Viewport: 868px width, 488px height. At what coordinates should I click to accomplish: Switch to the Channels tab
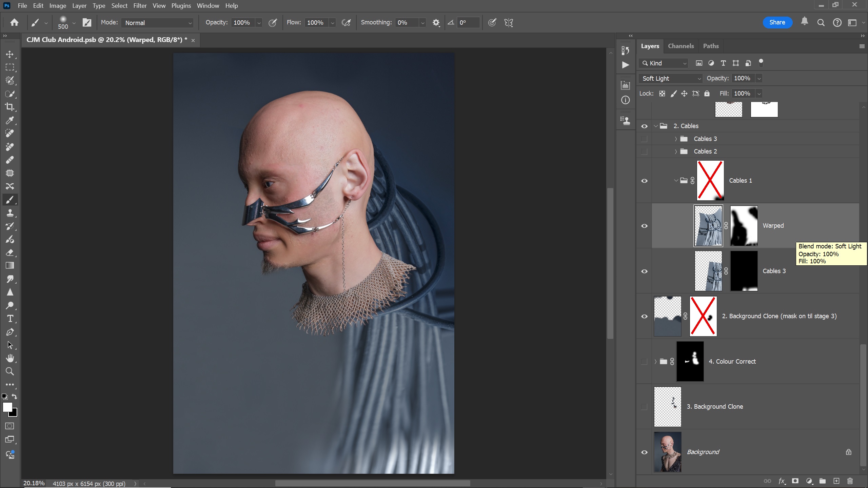[680, 46]
